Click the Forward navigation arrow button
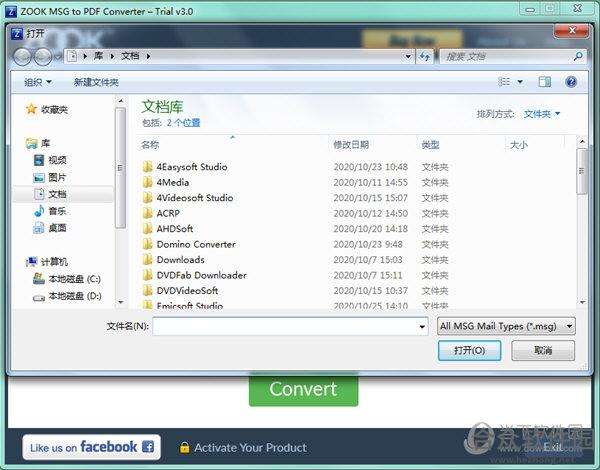 click(43, 57)
